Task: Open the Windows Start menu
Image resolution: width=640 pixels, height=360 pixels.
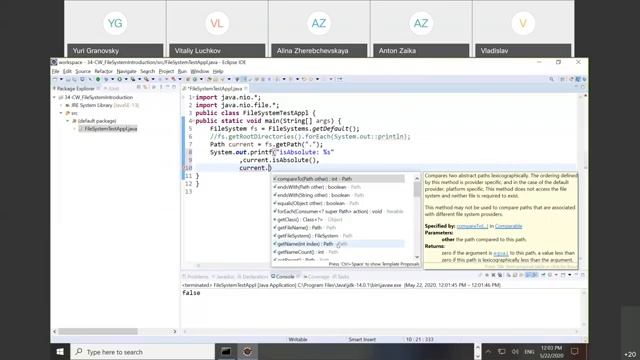Action: 60,351
